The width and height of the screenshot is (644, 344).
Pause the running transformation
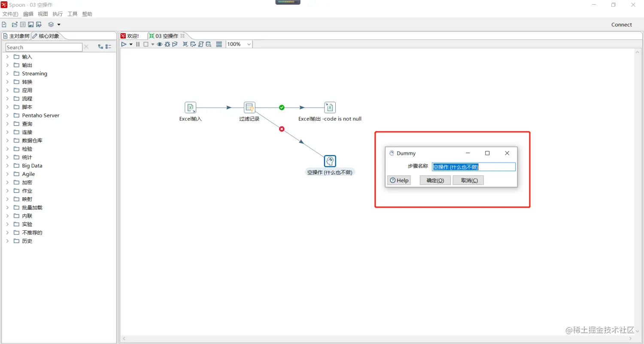click(138, 44)
